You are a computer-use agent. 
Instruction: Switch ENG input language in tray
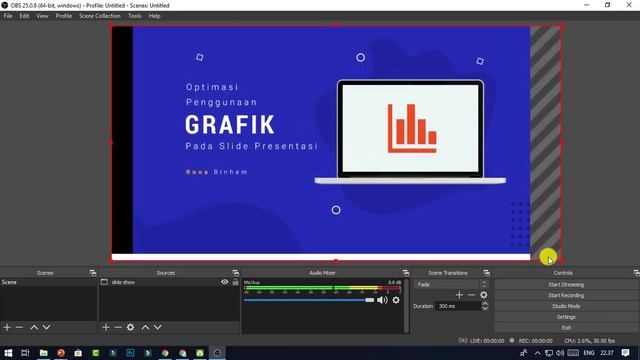589,353
